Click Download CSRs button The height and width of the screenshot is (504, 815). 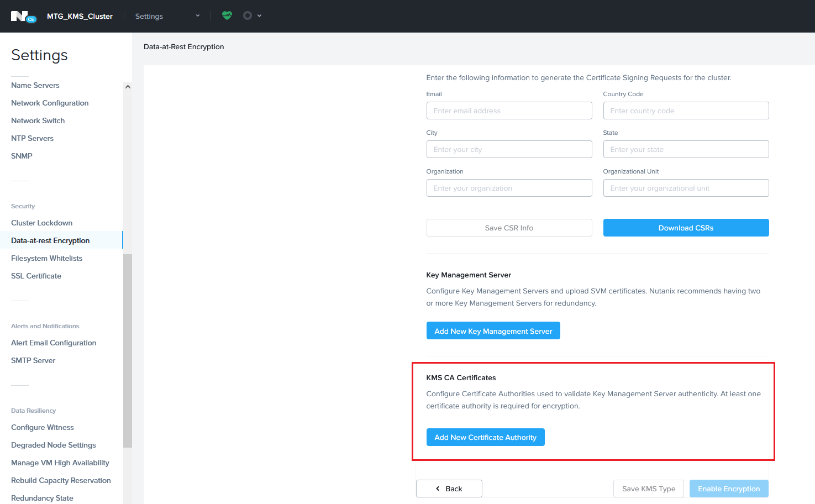pyautogui.click(x=686, y=228)
